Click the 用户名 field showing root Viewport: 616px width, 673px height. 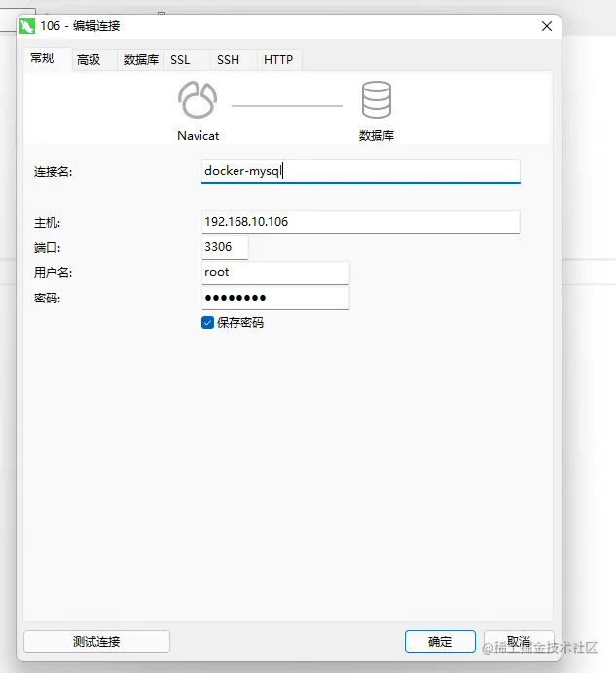(x=275, y=272)
